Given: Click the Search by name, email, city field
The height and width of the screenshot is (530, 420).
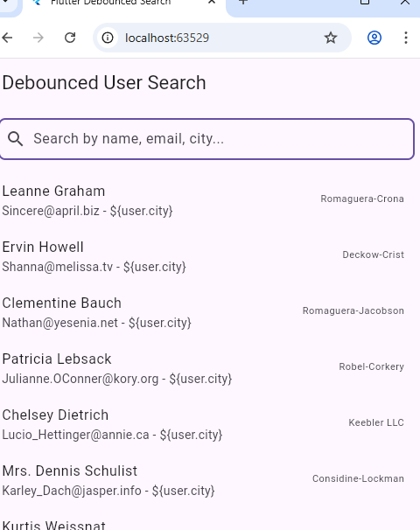Looking at the screenshot, I should [x=207, y=139].
